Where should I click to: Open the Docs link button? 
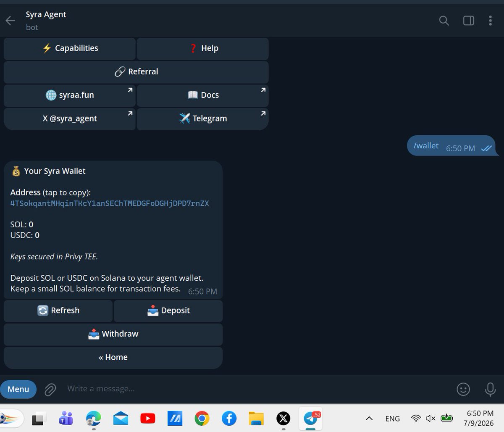(x=202, y=95)
